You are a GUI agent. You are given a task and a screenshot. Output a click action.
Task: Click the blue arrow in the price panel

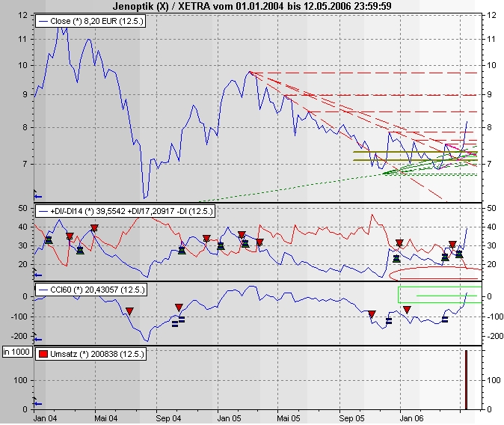click(38, 197)
